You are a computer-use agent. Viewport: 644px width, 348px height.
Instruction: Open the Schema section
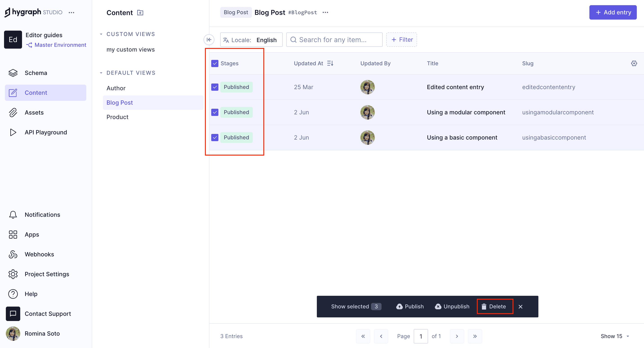click(36, 73)
